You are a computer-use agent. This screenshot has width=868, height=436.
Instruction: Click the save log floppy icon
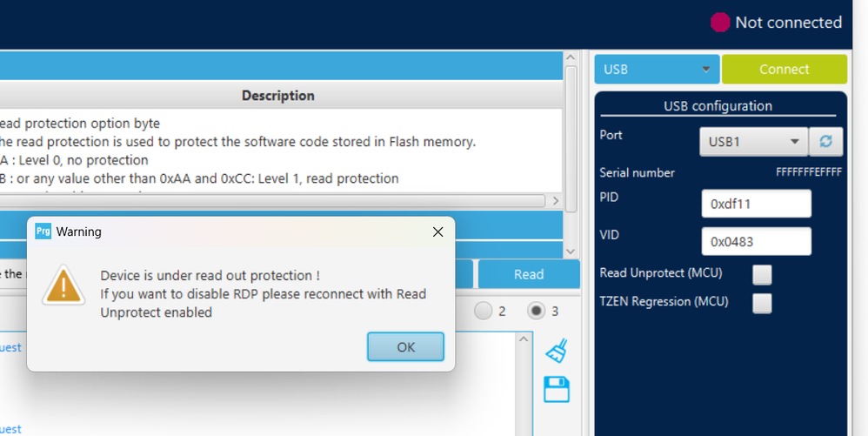tap(557, 389)
